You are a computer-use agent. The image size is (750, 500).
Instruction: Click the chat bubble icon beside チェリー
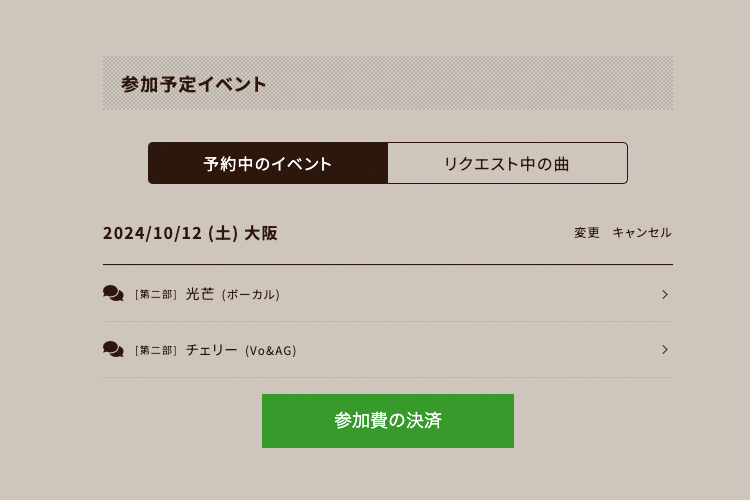[113, 349]
